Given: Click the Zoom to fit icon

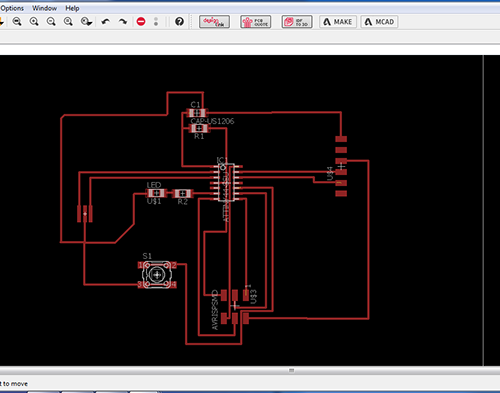Looking at the screenshot, I should coord(17,22).
